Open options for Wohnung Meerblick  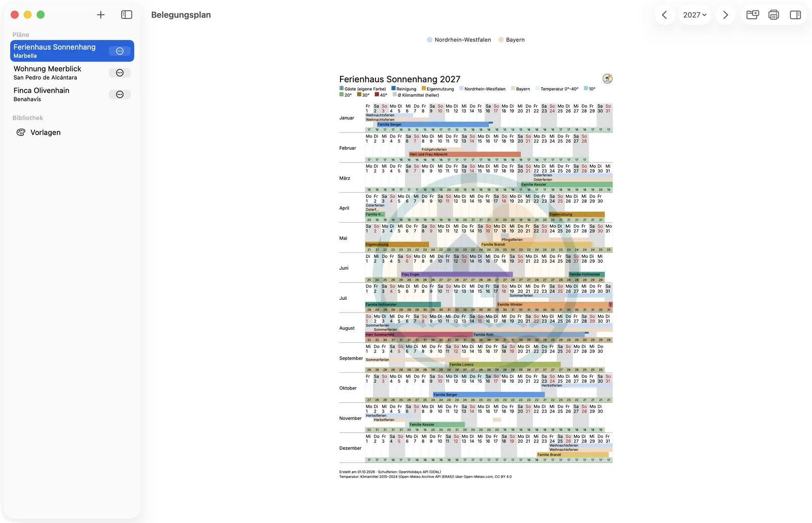tap(120, 73)
